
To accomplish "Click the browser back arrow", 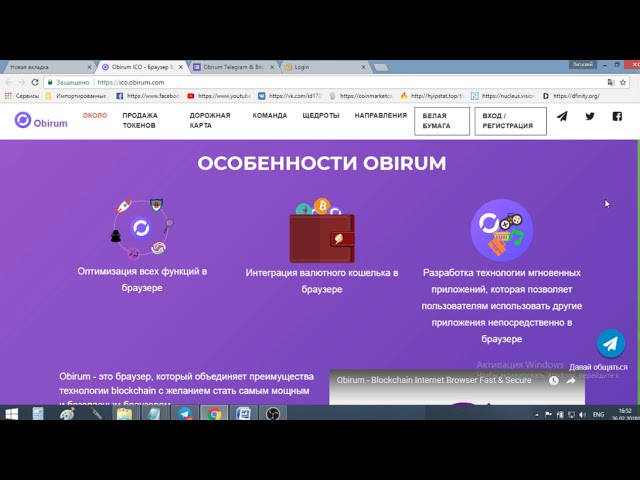I will [x=9, y=82].
